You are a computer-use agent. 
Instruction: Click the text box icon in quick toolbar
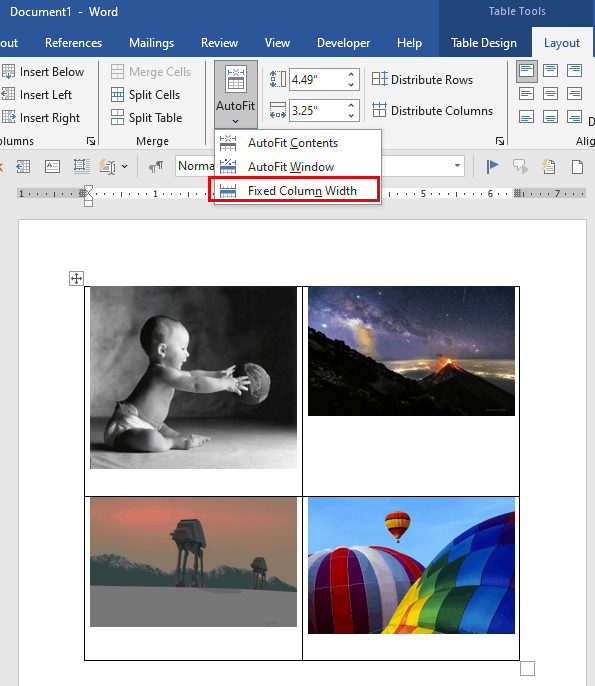click(x=52, y=167)
